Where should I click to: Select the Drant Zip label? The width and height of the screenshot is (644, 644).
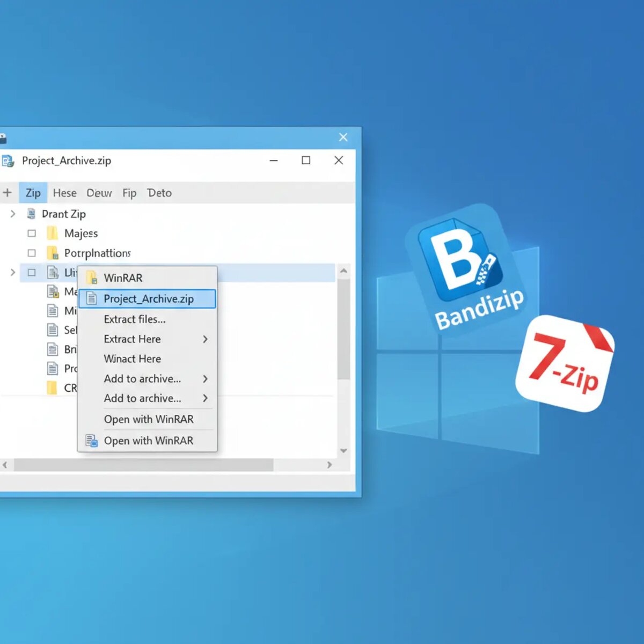(x=64, y=214)
